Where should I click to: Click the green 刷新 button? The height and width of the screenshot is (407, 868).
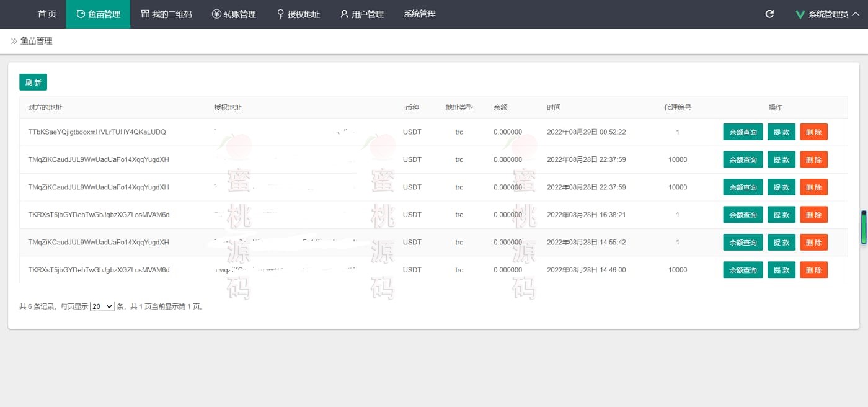[33, 83]
